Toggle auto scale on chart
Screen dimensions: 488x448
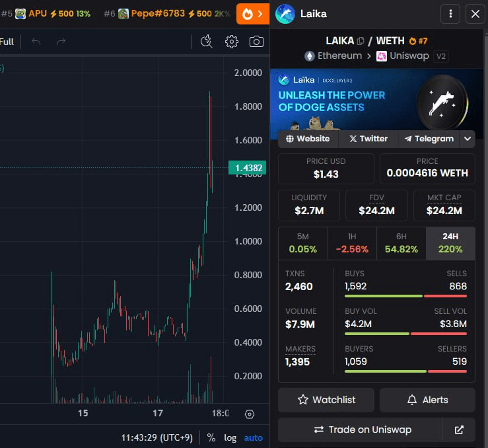(x=254, y=437)
